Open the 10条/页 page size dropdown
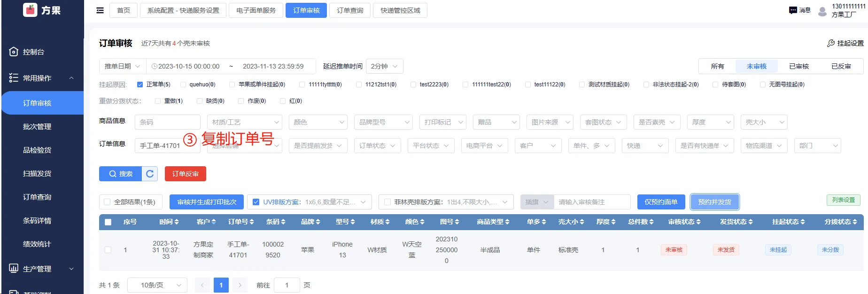Screen dimensions: 868x294 coord(161,285)
